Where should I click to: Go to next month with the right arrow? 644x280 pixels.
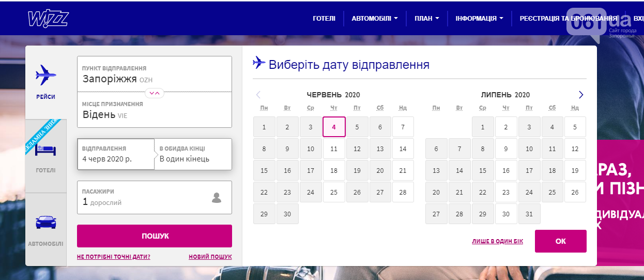[581, 95]
